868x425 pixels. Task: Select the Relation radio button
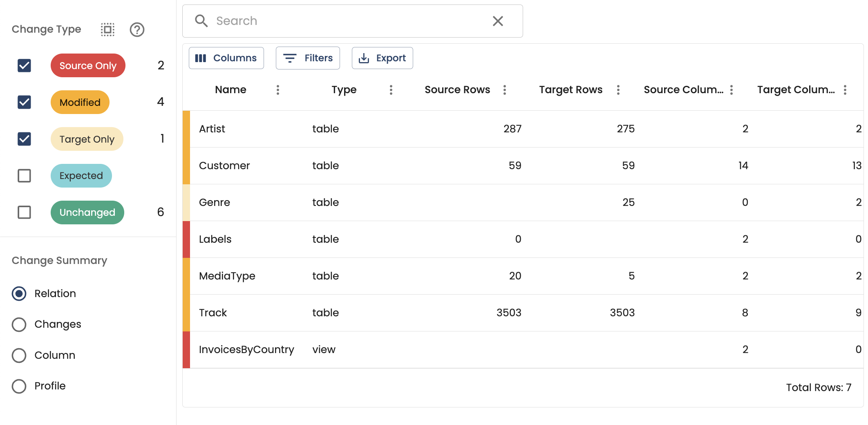tap(19, 293)
